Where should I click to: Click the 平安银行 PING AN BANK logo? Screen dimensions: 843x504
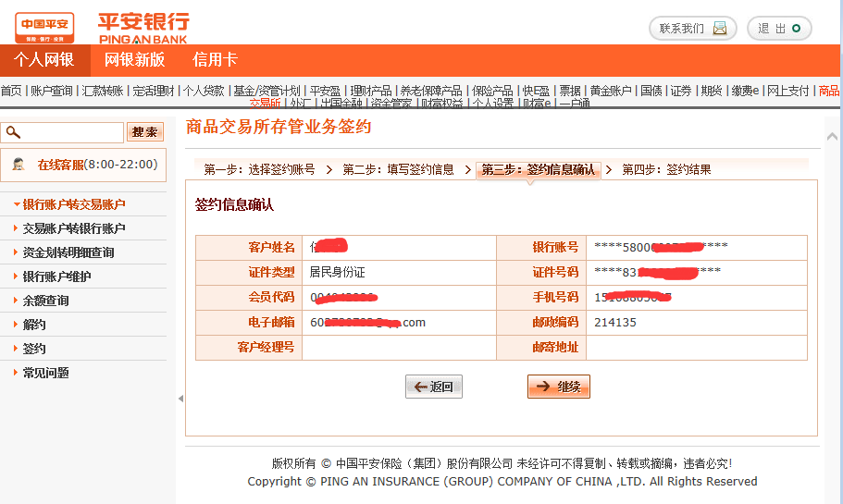[x=143, y=29]
